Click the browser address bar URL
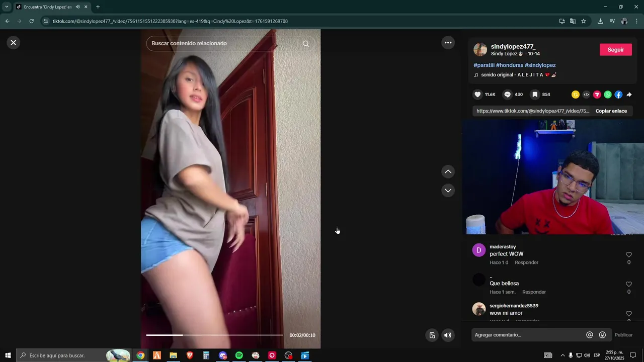644x362 pixels. click(170, 21)
